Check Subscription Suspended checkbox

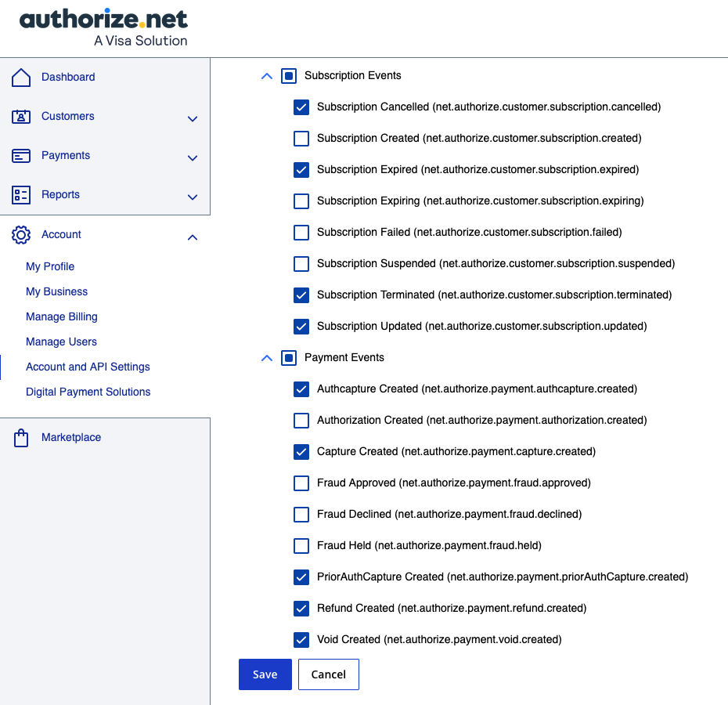(301, 263)
